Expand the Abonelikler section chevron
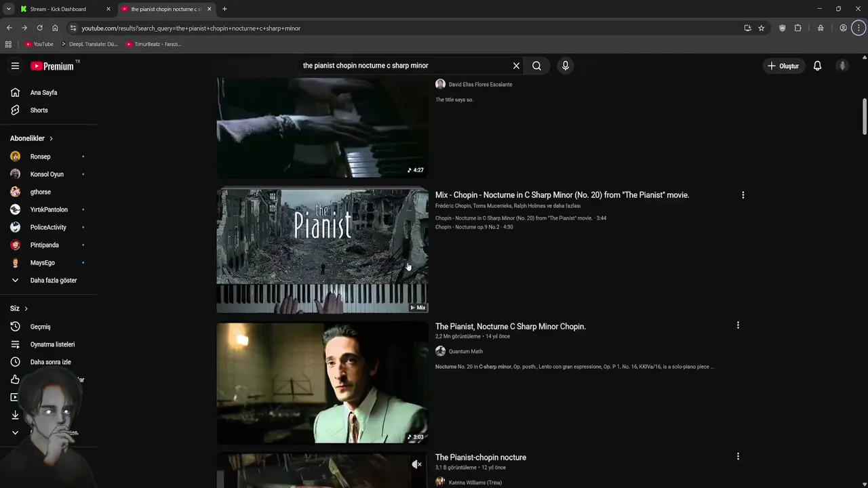This screenshot has height=488, width=868. 51,138
